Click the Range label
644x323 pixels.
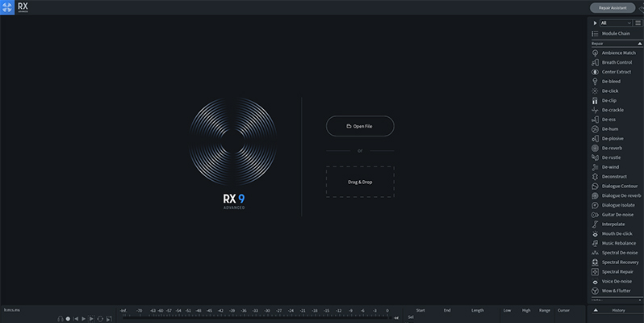tap(544, 310)
